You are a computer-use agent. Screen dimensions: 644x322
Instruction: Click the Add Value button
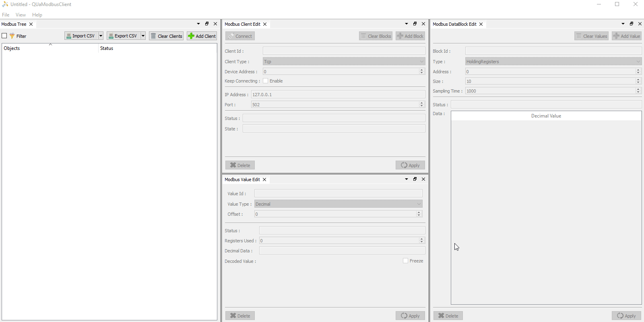click(x=627, y=36)
